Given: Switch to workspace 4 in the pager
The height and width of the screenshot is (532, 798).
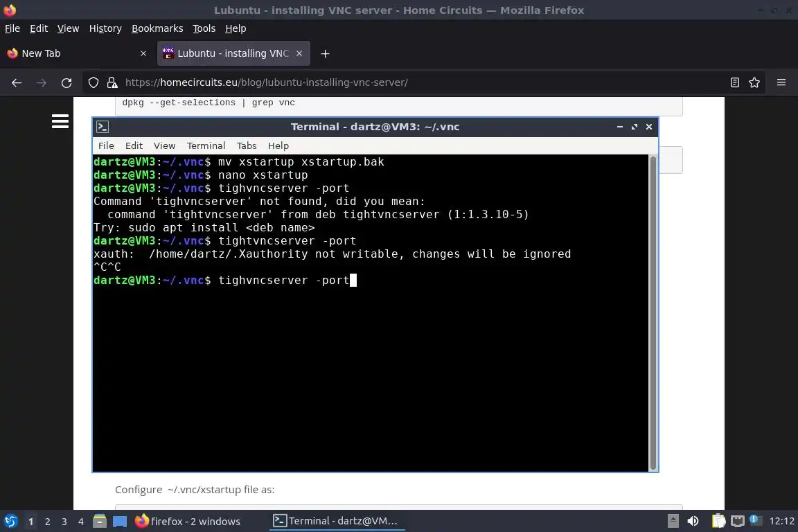Looking at the screenshot, I should click(x=81, y=522).
